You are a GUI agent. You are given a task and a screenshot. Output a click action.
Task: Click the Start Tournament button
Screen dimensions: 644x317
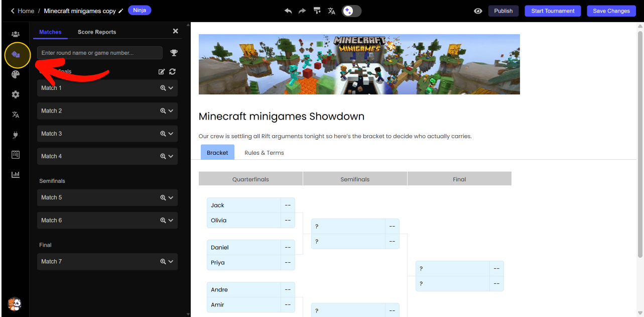tap(553, 11)
